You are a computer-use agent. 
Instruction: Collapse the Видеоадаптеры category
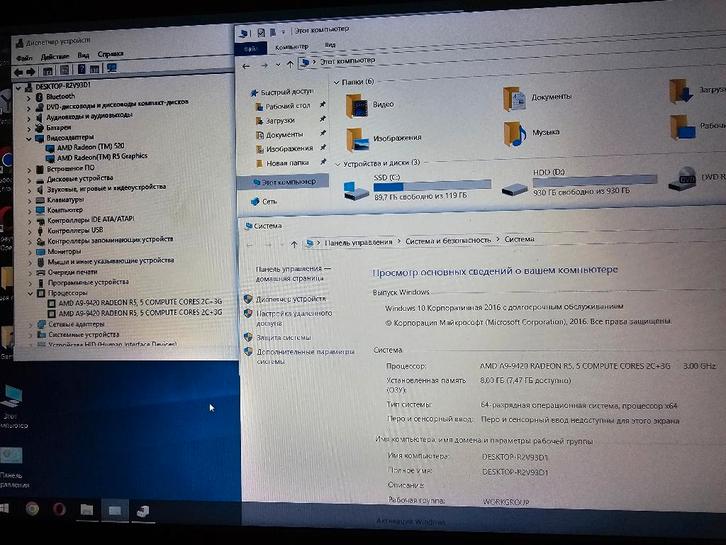[x=29, y=139]
